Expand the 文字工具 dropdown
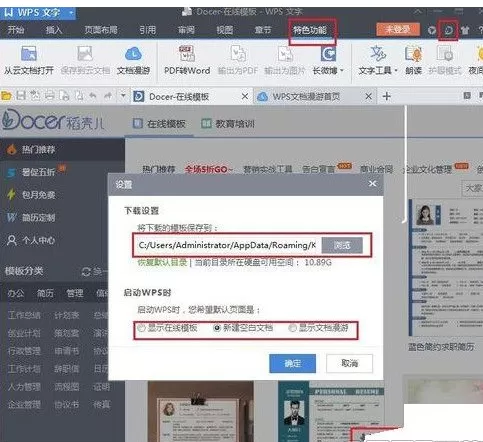The image size is (483, 442). (396, 71)
